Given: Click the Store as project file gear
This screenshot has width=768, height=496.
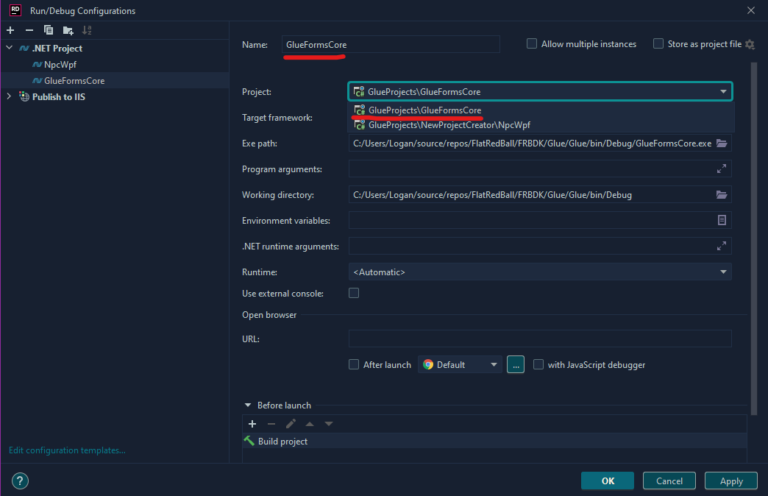Looking at the screenshot, I should click(749, 44).
